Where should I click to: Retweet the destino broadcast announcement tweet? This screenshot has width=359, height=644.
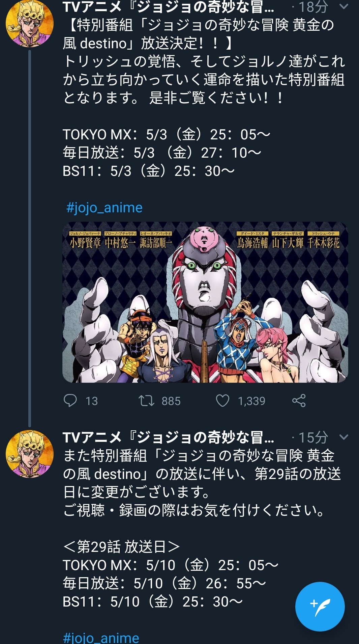(146, 401)
